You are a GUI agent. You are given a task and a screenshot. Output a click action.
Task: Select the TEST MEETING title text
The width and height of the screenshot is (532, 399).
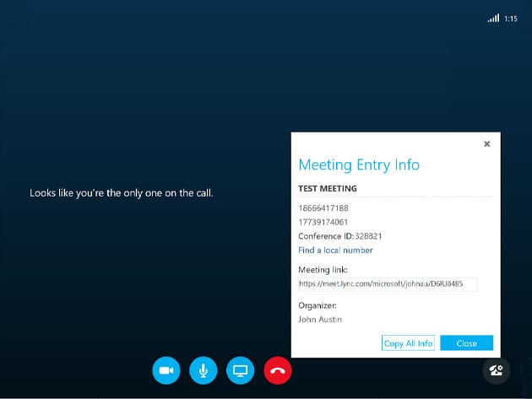pyautogui.click(x=328, y=189)
